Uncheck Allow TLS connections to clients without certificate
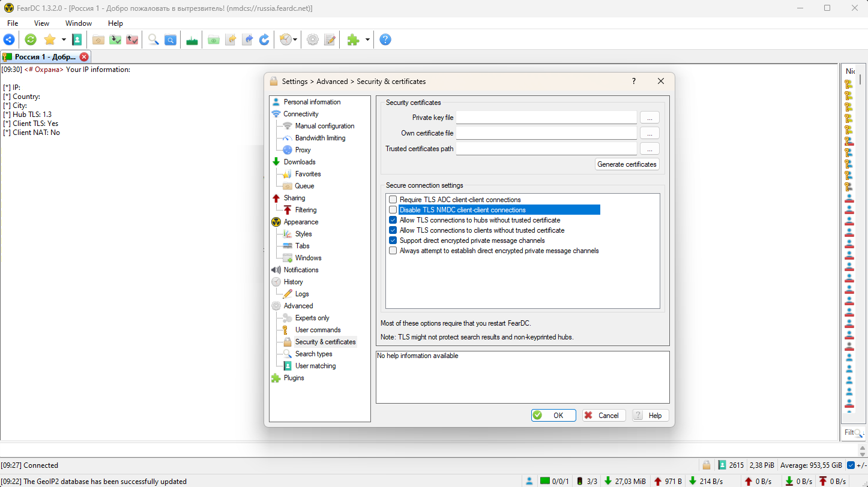This screenshot has width=868, height=487. 393,230
